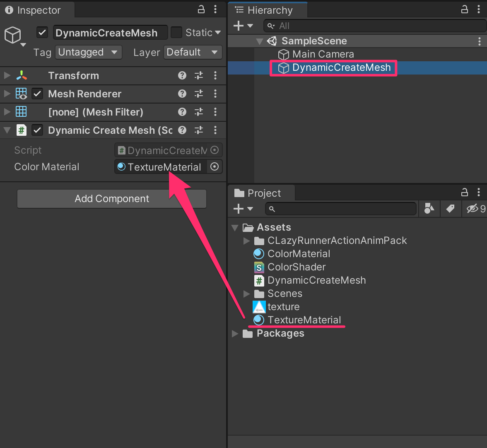The height and width of the screenshot is (448, 487).
Task: Collapse SampleScene in Hierarchy
Action: (260, 41)
